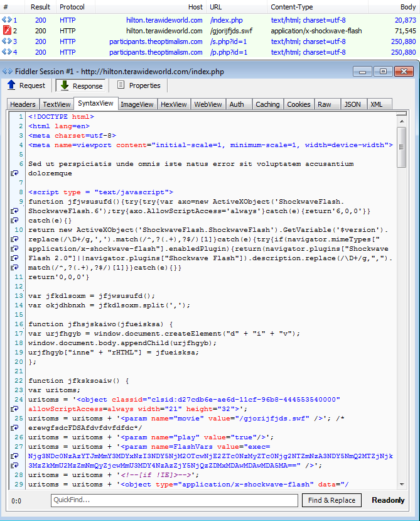Click the Readonly label
This screenshot has height=521, width=420.
pyautogui.click(x=388, y=500)
